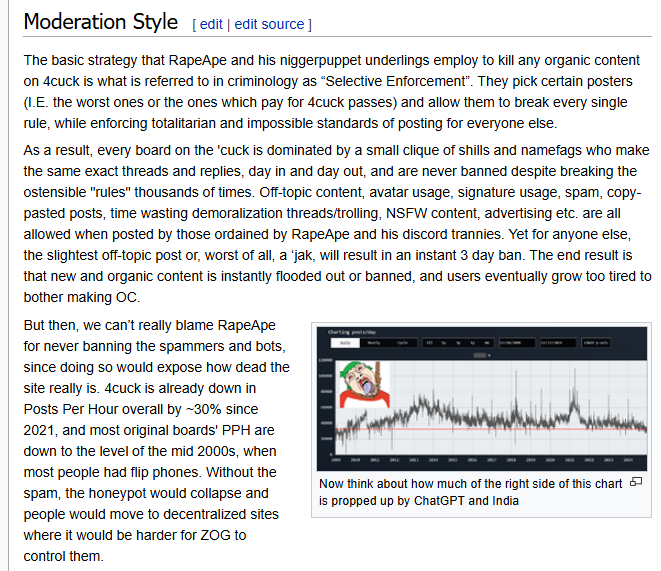Click the enlarge icon beside the chart caption
This screenshot has width=661, height=571.
pos(635,482)
